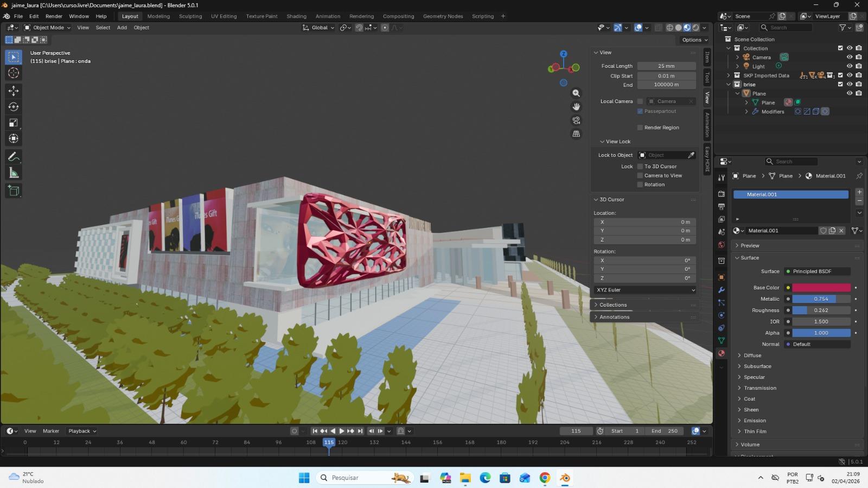Switch to the Shading workspace tab
The image size is (868, 488).
(296, 16)
